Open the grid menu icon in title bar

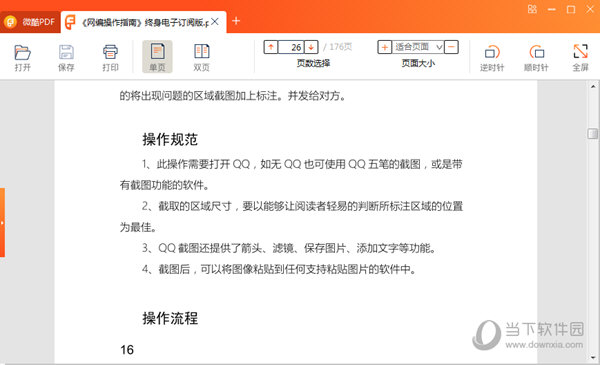(x=532, y=9)
